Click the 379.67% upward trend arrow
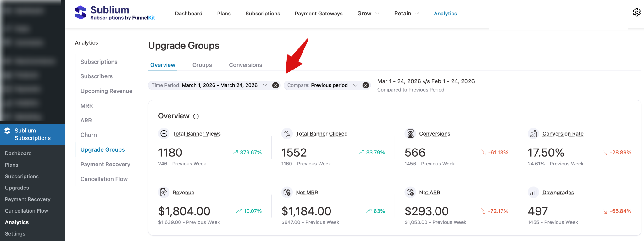 point(235,152)
